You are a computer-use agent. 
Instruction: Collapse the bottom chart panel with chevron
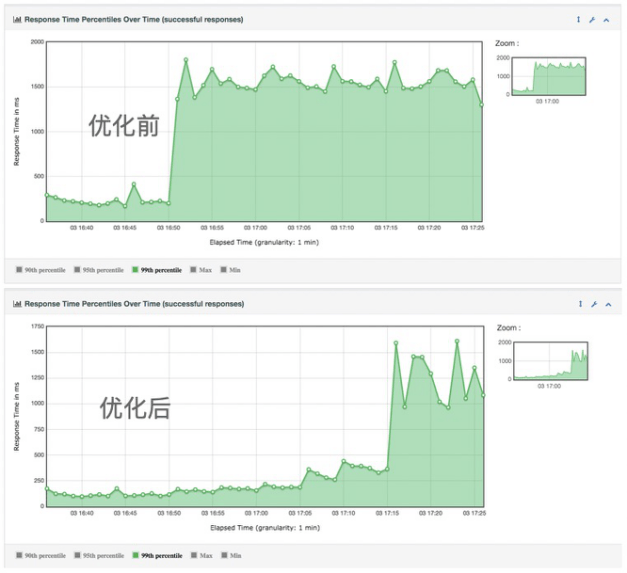point(606,303)
